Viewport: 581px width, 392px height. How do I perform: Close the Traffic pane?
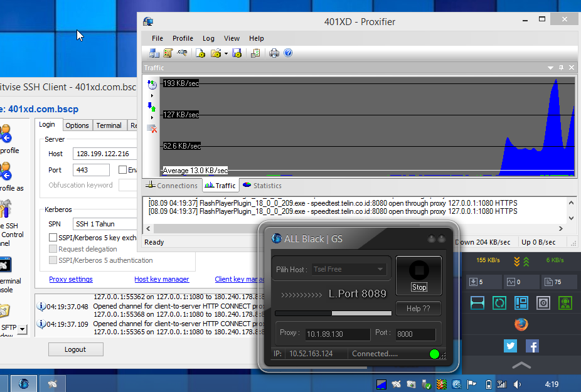(572, 68)
